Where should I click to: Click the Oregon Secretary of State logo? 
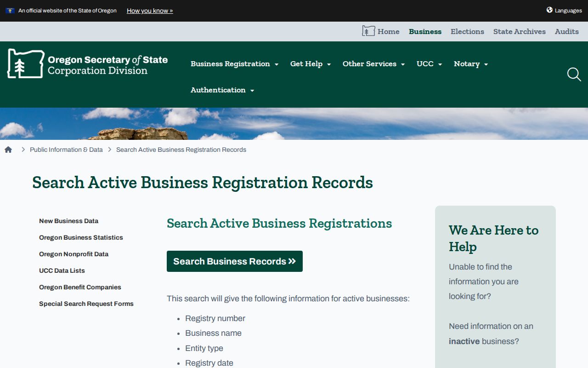pos(87,64)
